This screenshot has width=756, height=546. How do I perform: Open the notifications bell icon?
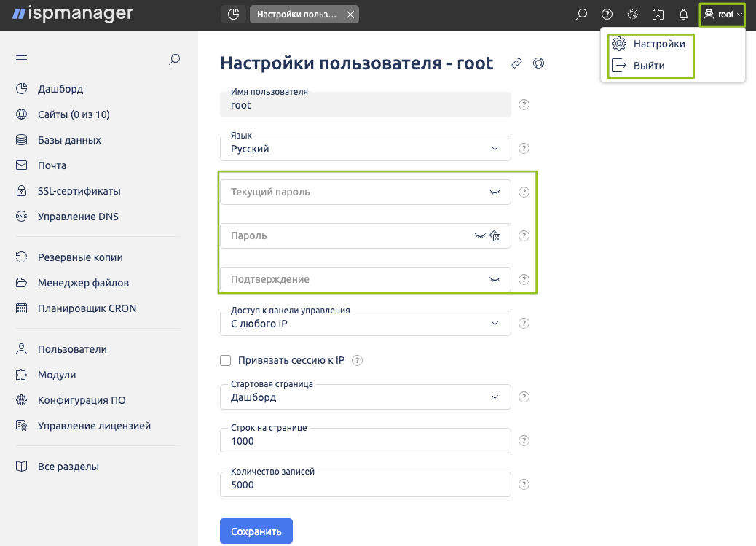click(x=683, y=15)
